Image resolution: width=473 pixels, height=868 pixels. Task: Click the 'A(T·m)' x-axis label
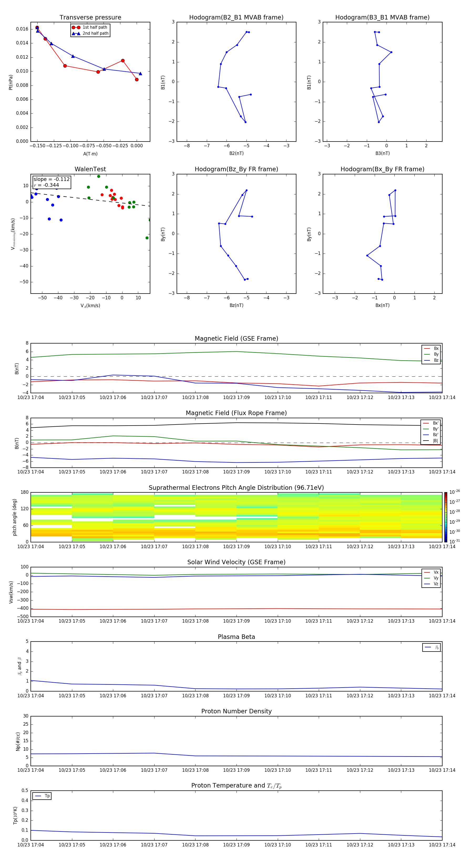click(90, 154)
